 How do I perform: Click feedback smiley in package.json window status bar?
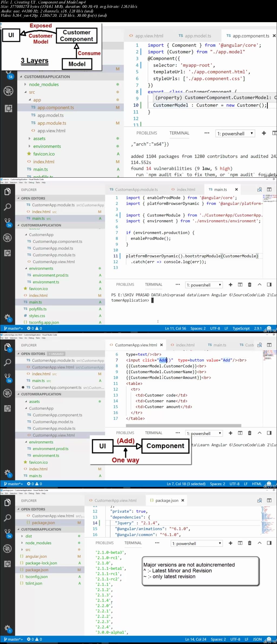click(269, 639)
